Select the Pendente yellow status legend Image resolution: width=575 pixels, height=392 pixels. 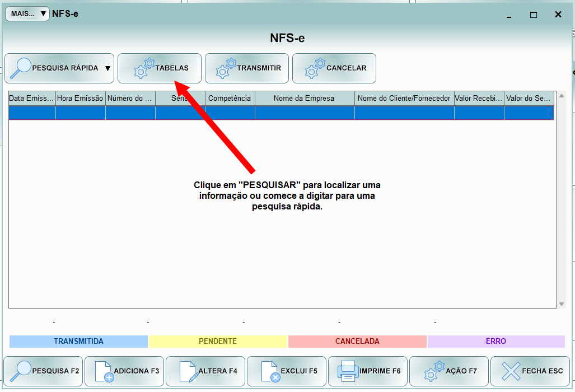(218, 341)
